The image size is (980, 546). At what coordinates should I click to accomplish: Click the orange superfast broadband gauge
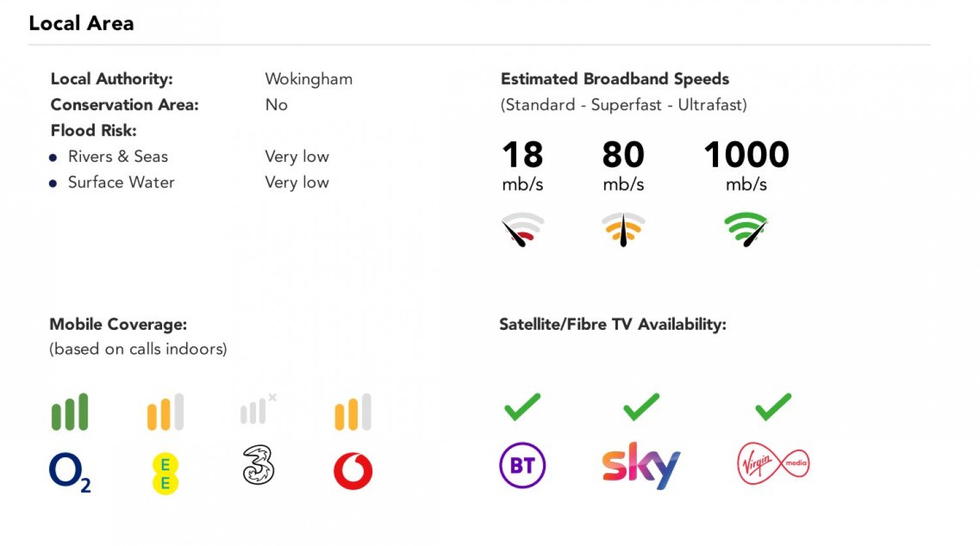pyautogui.click(x=623, y=229)
